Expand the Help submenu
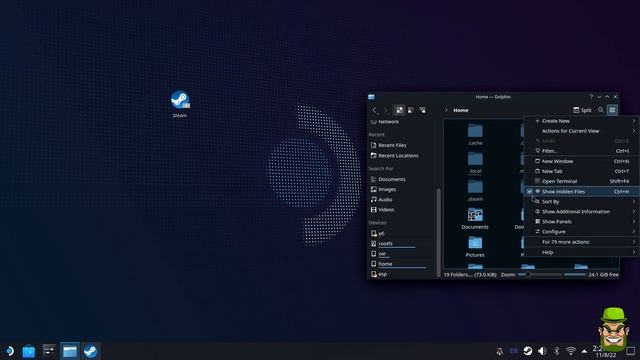 tap(582, 252)
